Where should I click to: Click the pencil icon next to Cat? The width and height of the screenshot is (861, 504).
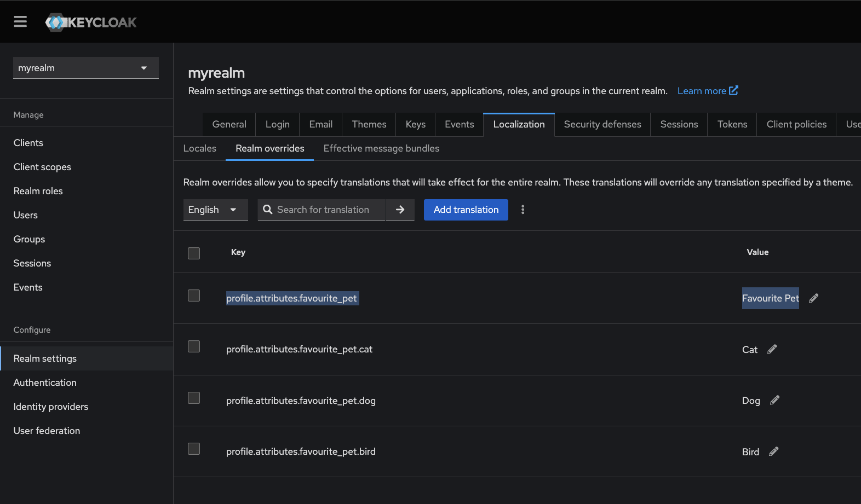(x=772, y=349)
